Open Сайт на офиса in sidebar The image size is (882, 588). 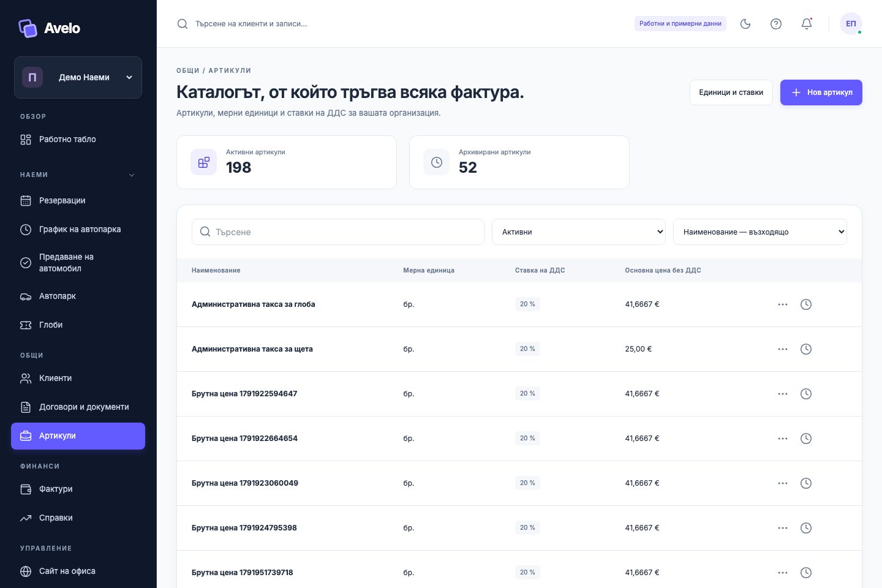(x=78, y=571)
